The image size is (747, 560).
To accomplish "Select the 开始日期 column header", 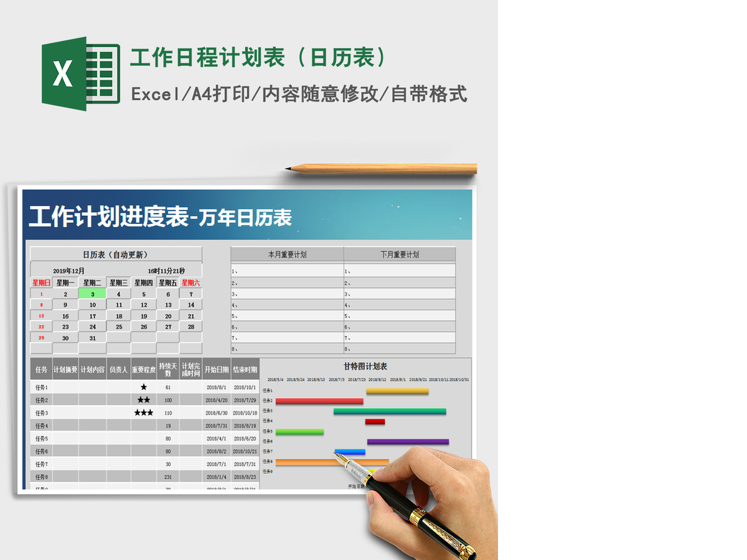I will point(217,370).
